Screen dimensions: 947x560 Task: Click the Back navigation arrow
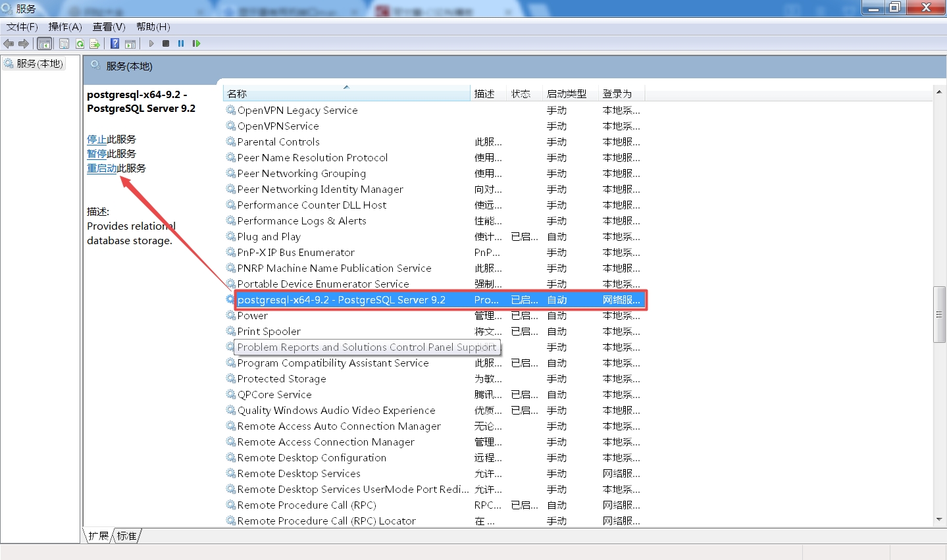[9, 43]
